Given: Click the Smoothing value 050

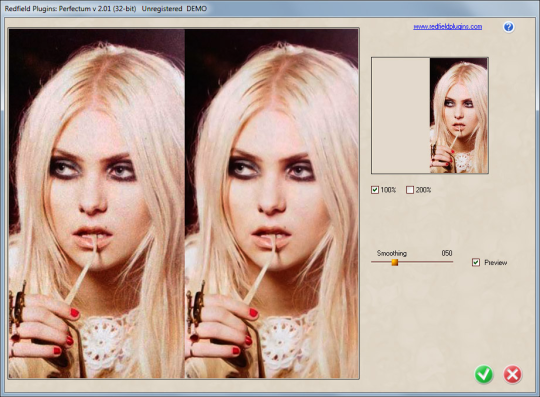Looking at the screenshot, I should [447, 253].
